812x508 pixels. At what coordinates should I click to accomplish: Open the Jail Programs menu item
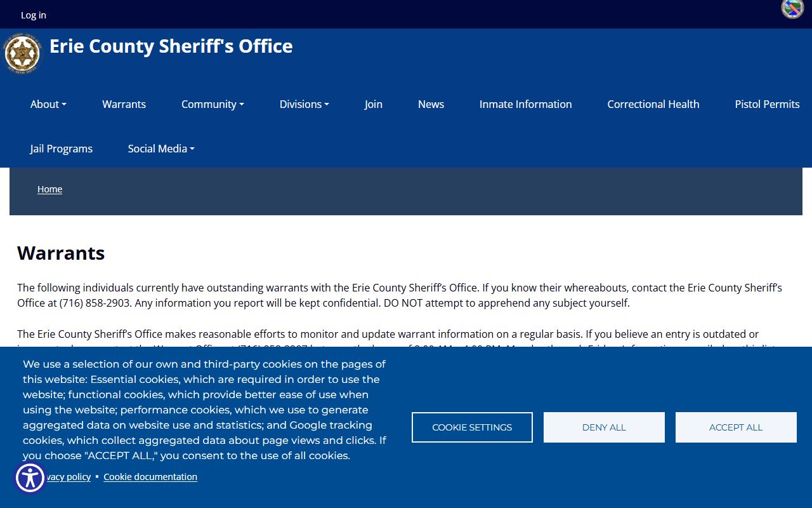[x=62, y=149]
